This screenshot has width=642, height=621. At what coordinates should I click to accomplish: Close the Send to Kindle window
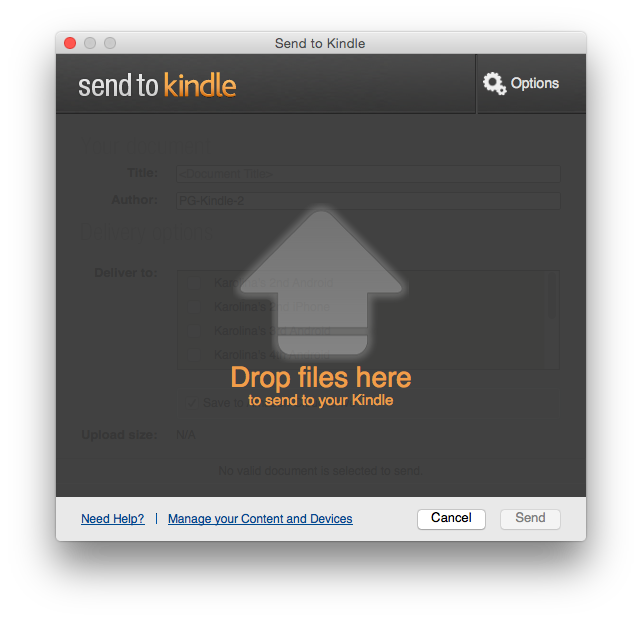[70, 43]
